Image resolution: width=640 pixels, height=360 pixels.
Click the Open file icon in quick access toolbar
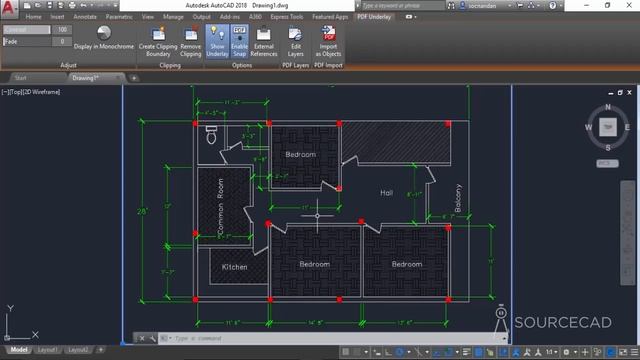pos(38,6)
